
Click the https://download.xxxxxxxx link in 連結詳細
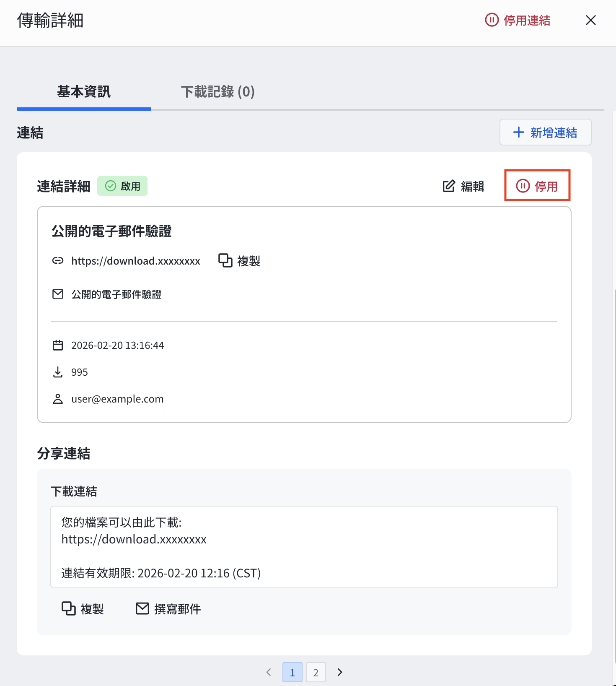[136, 261]
